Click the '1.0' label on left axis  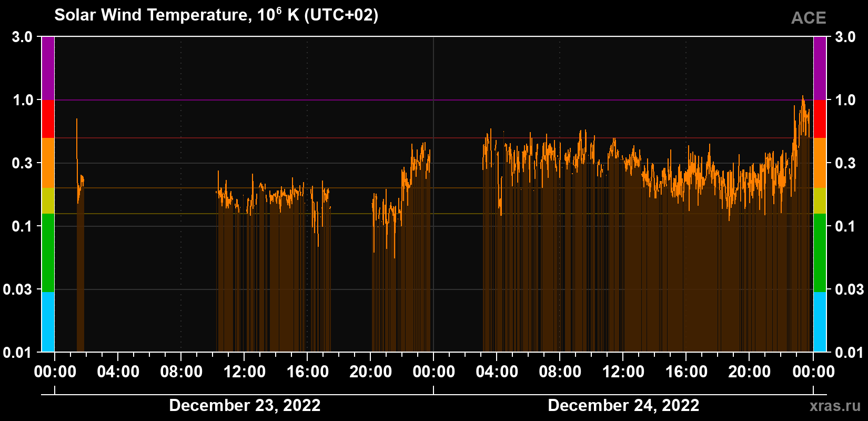pyautogui.click(x=22, y=100)
